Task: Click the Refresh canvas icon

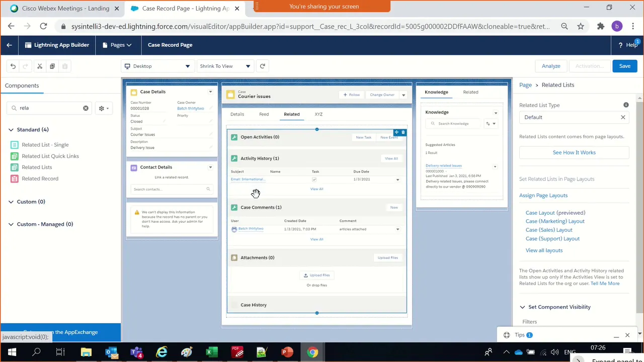Action: pos(262,66)
